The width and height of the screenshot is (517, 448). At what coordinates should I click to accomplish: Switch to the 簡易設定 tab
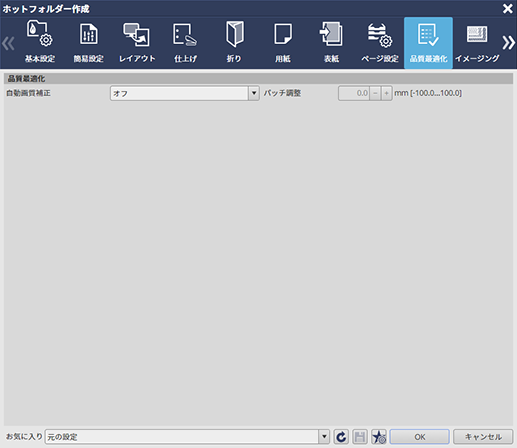[88, 43]
